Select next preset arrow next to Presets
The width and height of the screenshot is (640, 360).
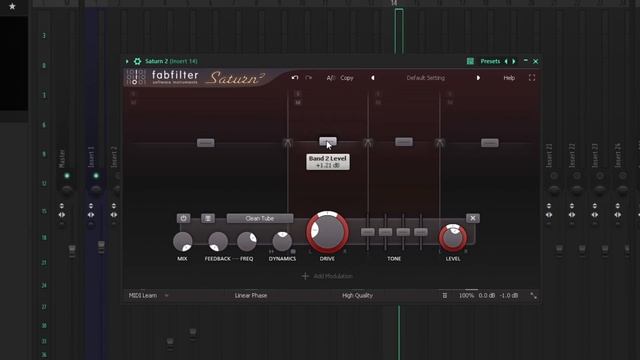click(514, 61)
